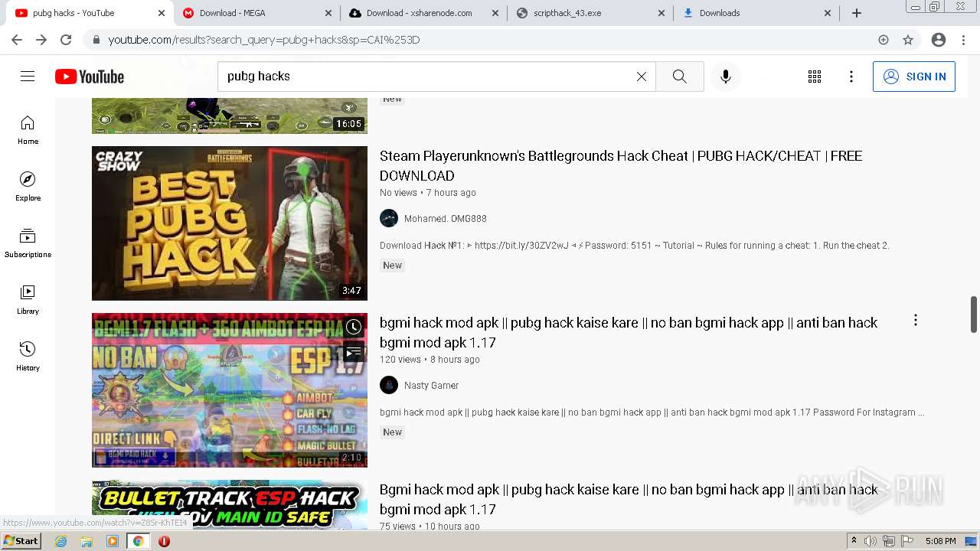980x551 pixels.
Task: Open bgmi hack mod apk 120 views title
Action: [x=629, y=332]
